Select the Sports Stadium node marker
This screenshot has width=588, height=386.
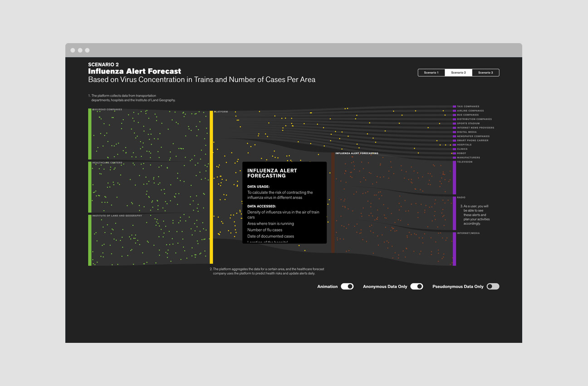click(x=454, y=124)
